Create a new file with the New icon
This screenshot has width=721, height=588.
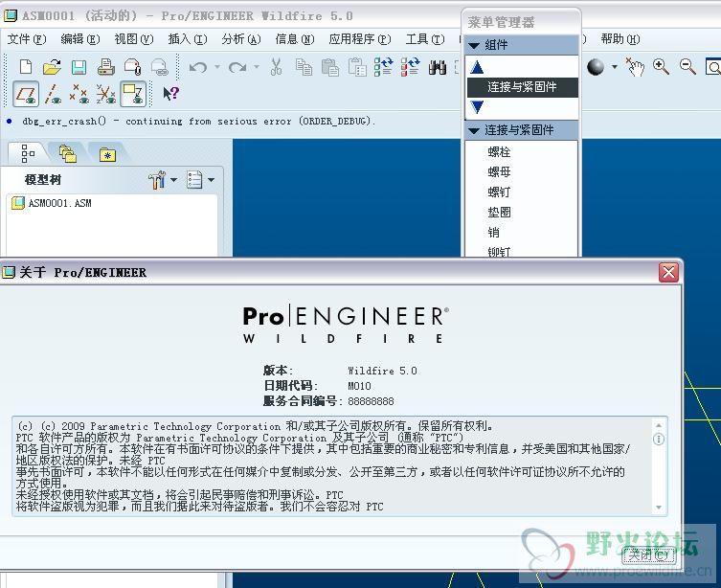click(x=26, y=67)
